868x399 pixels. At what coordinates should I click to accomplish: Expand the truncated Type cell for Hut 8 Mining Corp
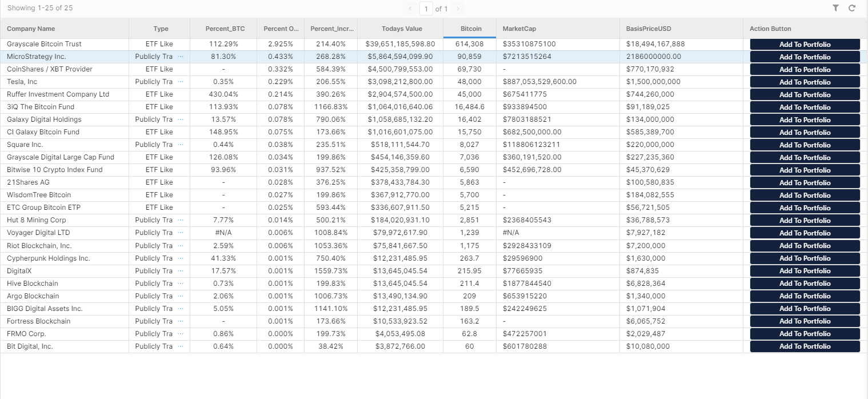[x=181, y=220]
